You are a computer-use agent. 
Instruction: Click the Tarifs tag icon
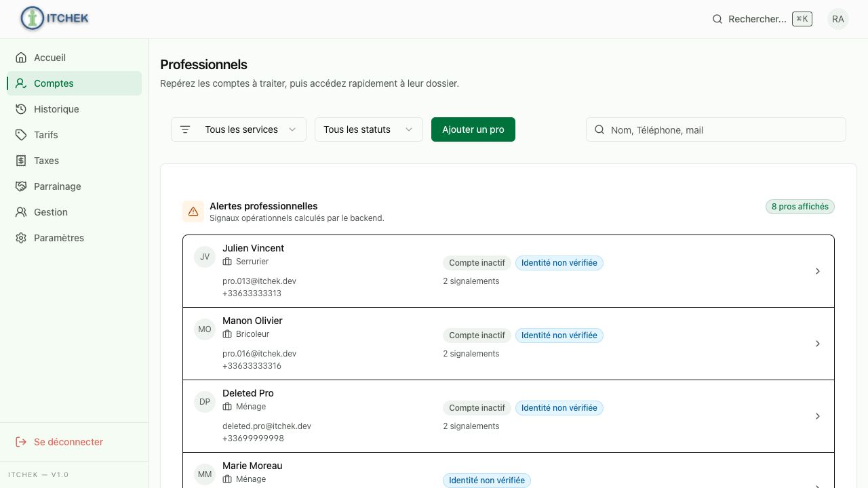(21, 135)
